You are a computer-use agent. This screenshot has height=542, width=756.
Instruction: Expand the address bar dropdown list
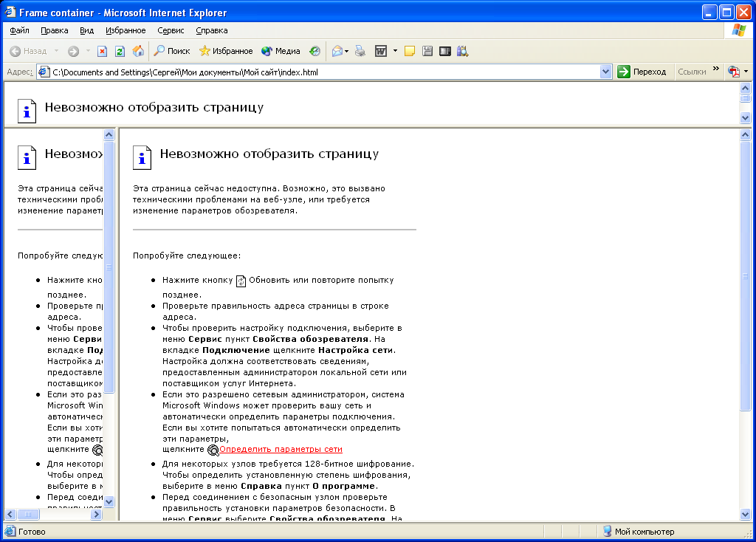[x=606, y=72]
